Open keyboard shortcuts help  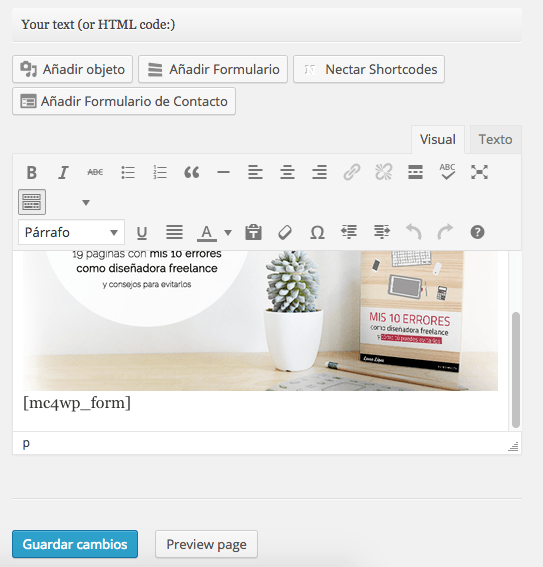click(477, 232)
